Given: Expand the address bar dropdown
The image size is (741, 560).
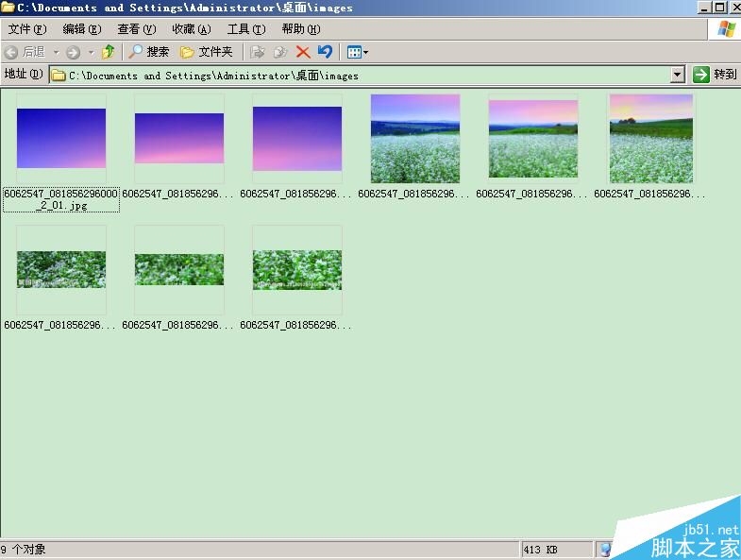Looking at the screenshot, I should [x=678, y=75].
